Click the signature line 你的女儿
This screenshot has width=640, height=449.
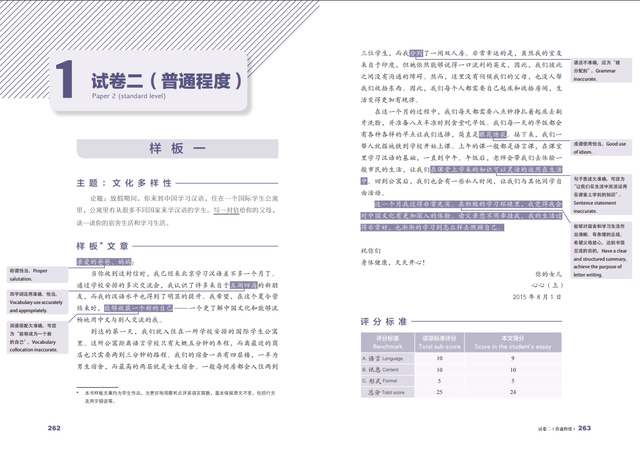pos(549,274)
